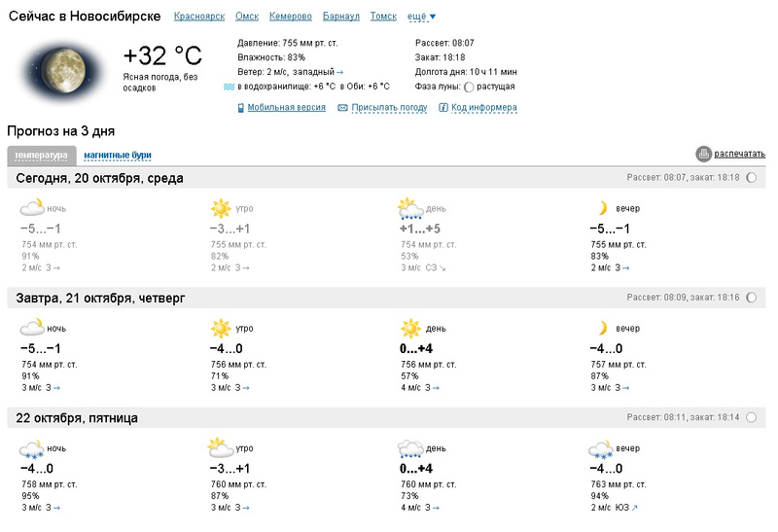Click the informer code icon
Image resolution: width=778 pixels, height=532 pixels.
[x=443, y=108]
